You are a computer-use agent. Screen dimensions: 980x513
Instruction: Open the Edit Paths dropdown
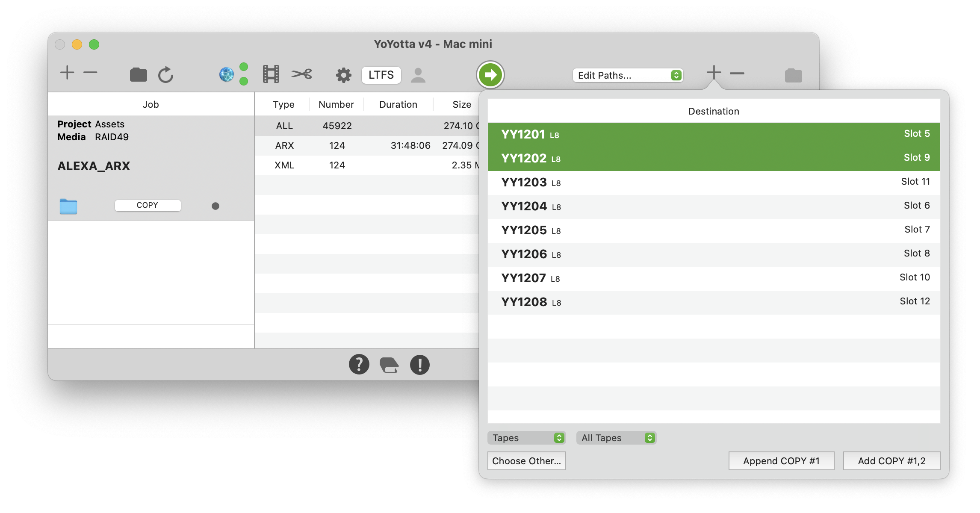(627, 75)
